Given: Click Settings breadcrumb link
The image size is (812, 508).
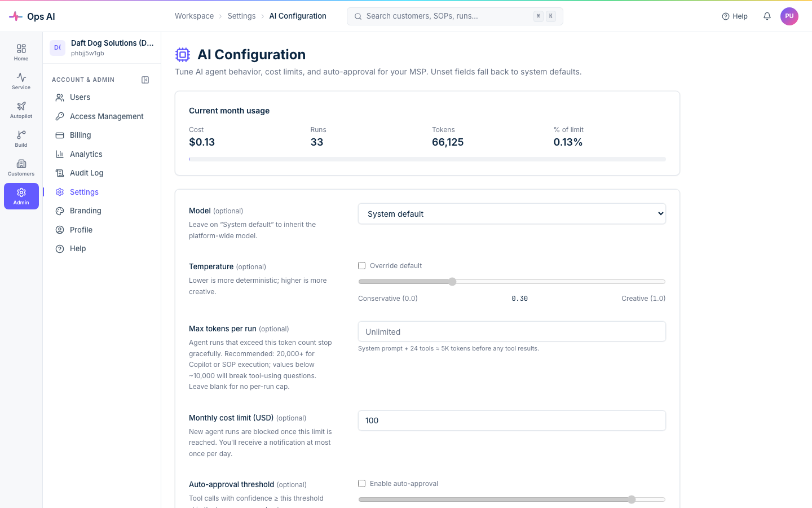Looking at the screenshot, I should 241,16.
